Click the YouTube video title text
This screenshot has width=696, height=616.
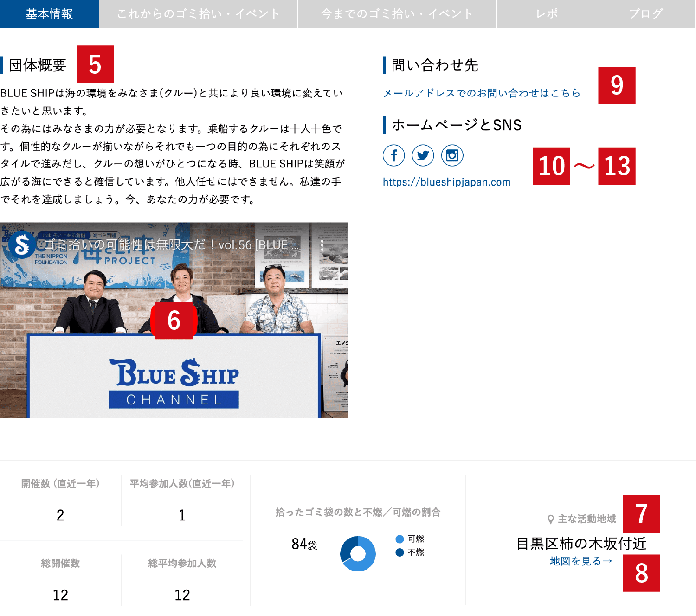click(x=172, y=245)
